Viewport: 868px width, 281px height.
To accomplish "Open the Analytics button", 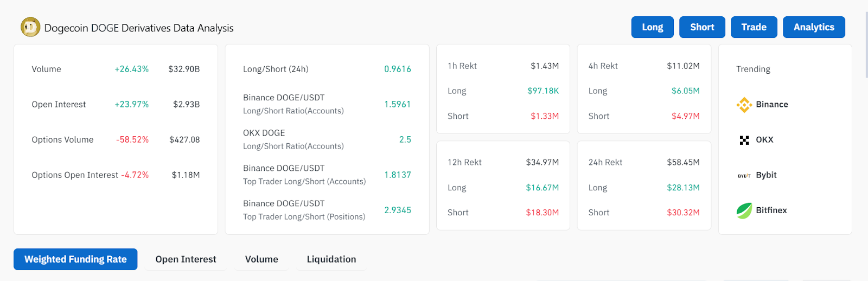I will click(813, 27).
